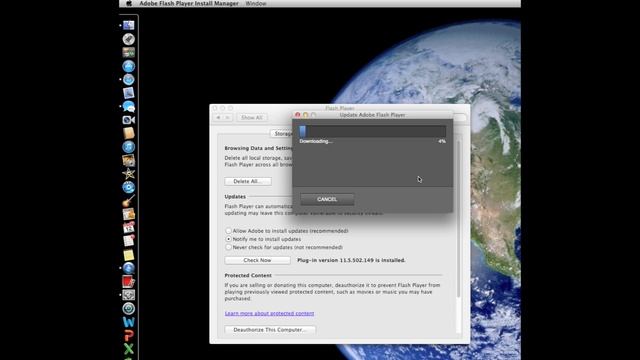Click Deauthorize This Computer... button
The width and height of the screenshot is (640, 360).
coord(270,329)
